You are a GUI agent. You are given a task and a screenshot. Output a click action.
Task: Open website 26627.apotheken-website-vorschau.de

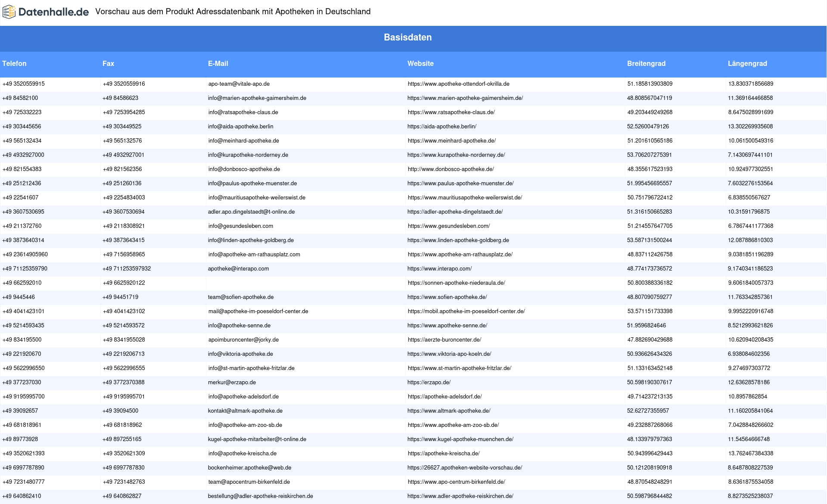tap(465, 468)
